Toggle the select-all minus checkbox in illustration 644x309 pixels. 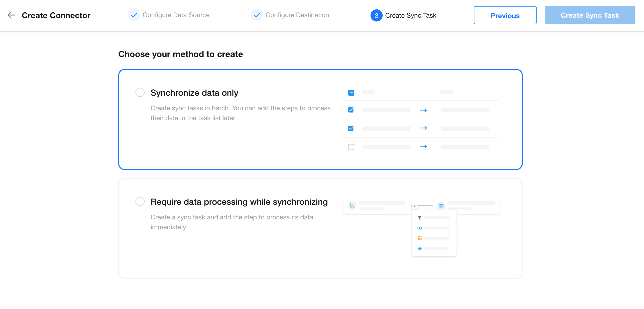click(351, 93)
